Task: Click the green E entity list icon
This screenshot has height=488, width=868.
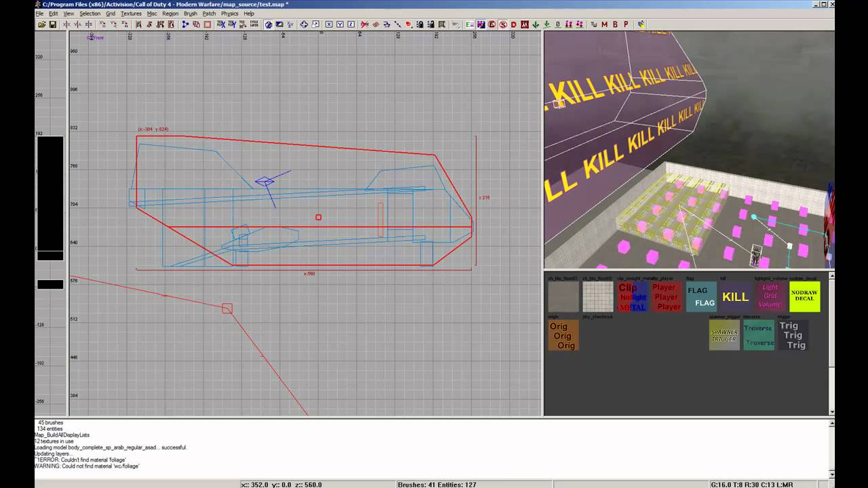Action: tap(470, 24)
